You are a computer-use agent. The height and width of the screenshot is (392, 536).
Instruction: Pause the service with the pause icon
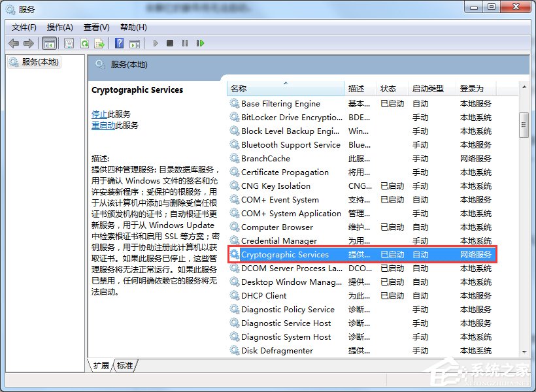coord(184,43)
